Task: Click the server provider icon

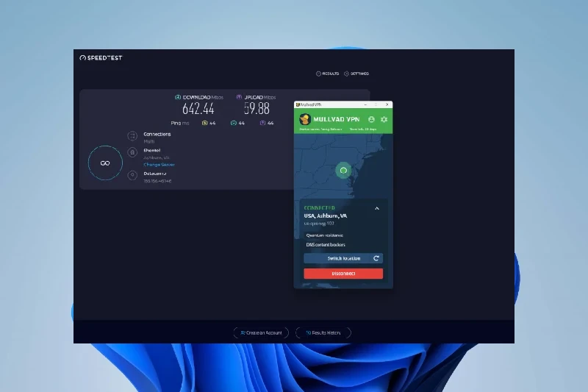Action: tap(132, 152)
